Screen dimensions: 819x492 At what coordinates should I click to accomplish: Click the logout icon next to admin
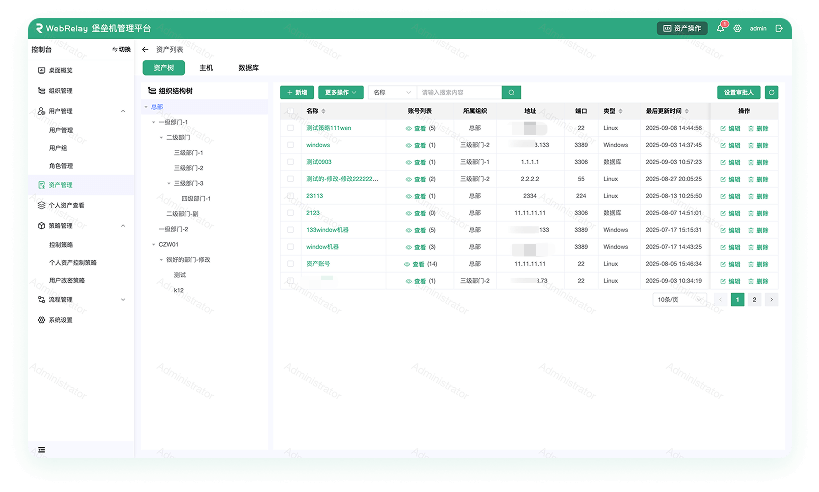(x=779, y=29)
